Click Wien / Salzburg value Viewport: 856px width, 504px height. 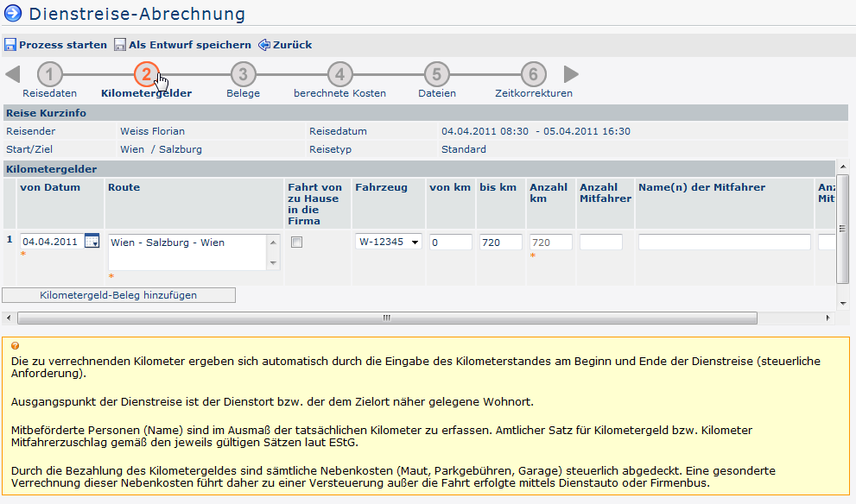161,149
